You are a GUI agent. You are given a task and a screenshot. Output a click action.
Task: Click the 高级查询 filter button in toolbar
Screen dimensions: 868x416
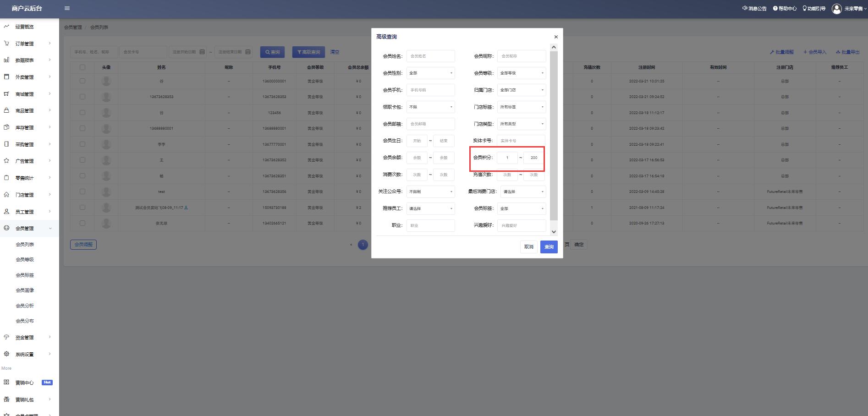click(308, 52)
